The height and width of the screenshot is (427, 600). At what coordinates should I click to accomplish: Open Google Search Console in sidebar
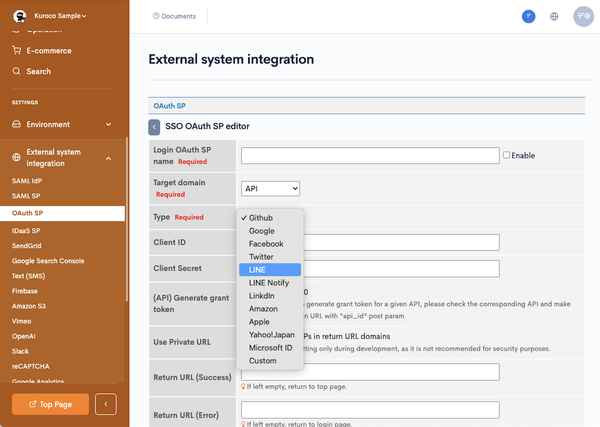tap(48, 261)
